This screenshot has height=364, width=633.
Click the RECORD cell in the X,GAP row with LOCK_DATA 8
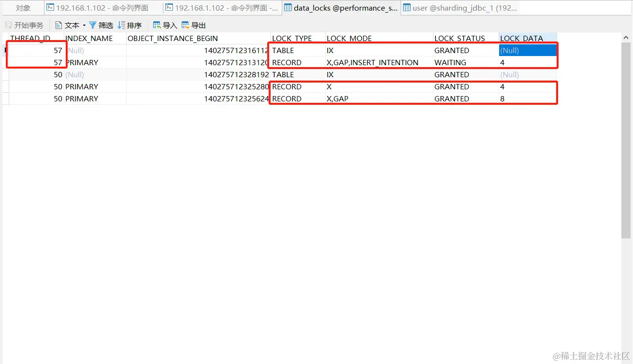tap(298, 98)
